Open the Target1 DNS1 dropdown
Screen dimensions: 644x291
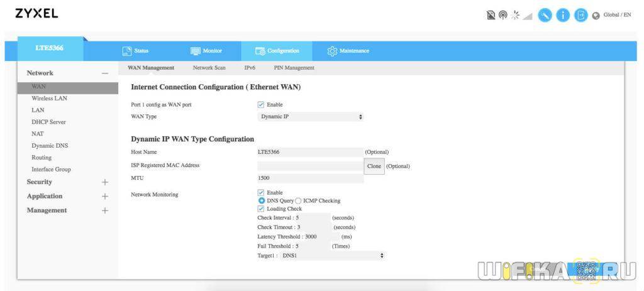pyautogui.click(x=331, y=256)
